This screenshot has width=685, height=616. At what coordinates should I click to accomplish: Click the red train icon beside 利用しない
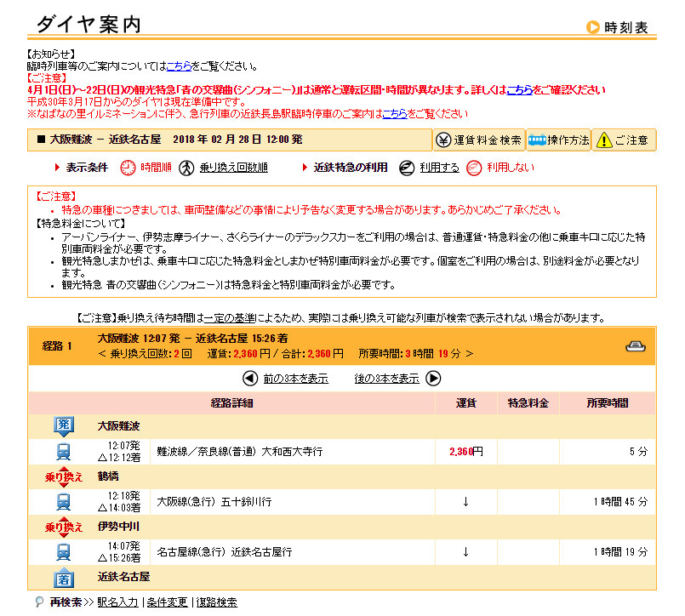point(474,168)
